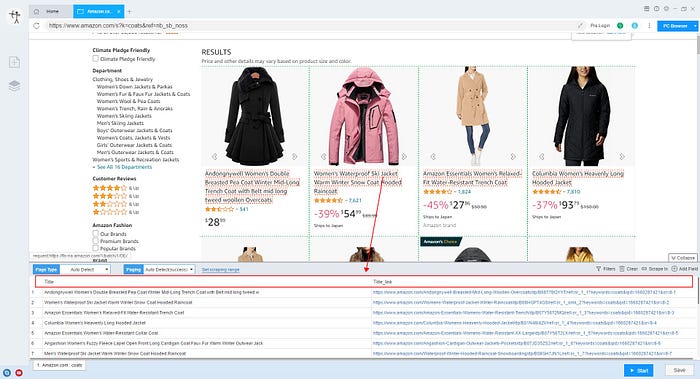
Task: Close the Amazon tab
Action: 120,11
